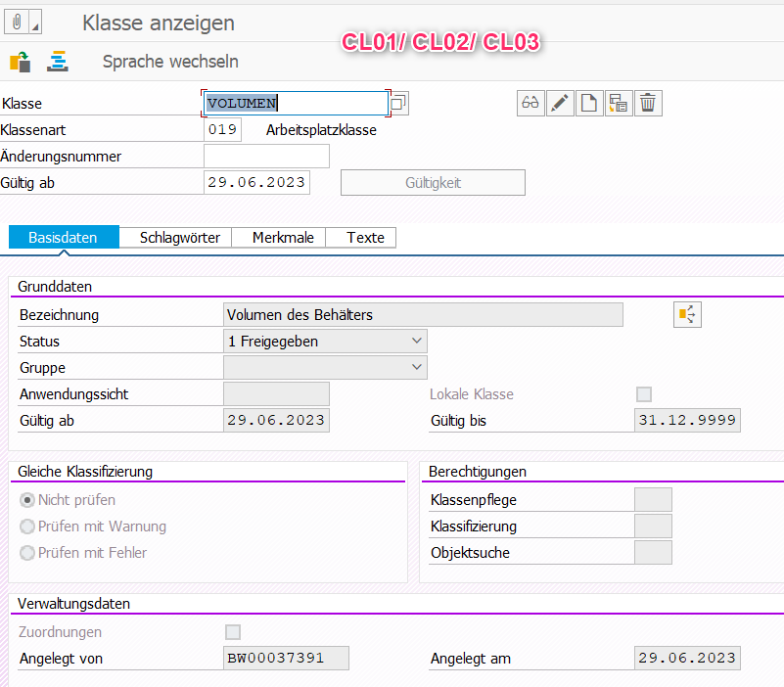Toggle the Zuordnungen checkbox
The width and height of the screenshot is (784, 687).
pos(233,632)
